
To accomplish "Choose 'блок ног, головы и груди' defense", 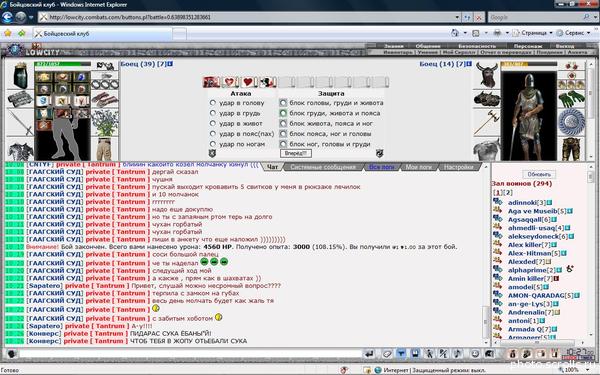I will [283, 144].
